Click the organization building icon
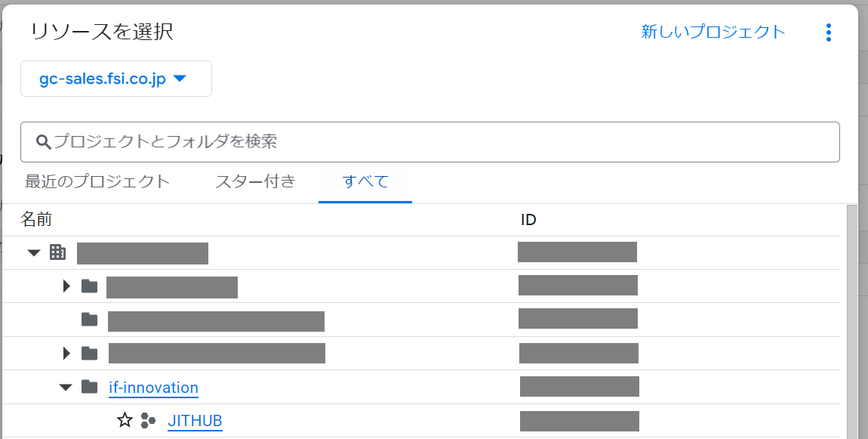The image size is (868, 439). [57, 252]
